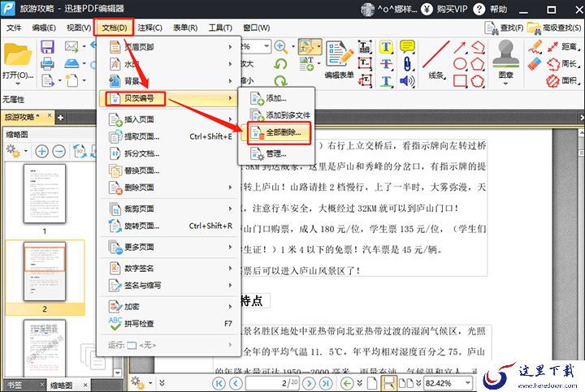This screenshot has width=585, height=392.
Task: Expand the 裁剪页面 submenu
Action: coord(170,209)
